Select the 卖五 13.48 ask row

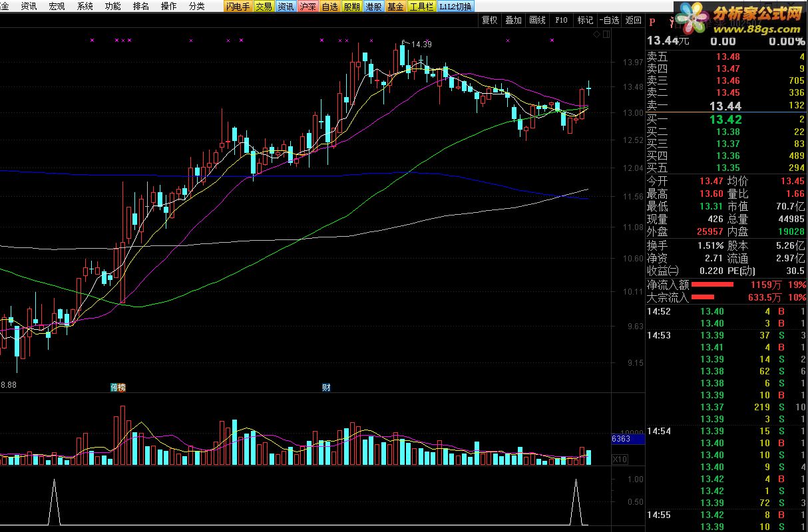tap(727, 57)
